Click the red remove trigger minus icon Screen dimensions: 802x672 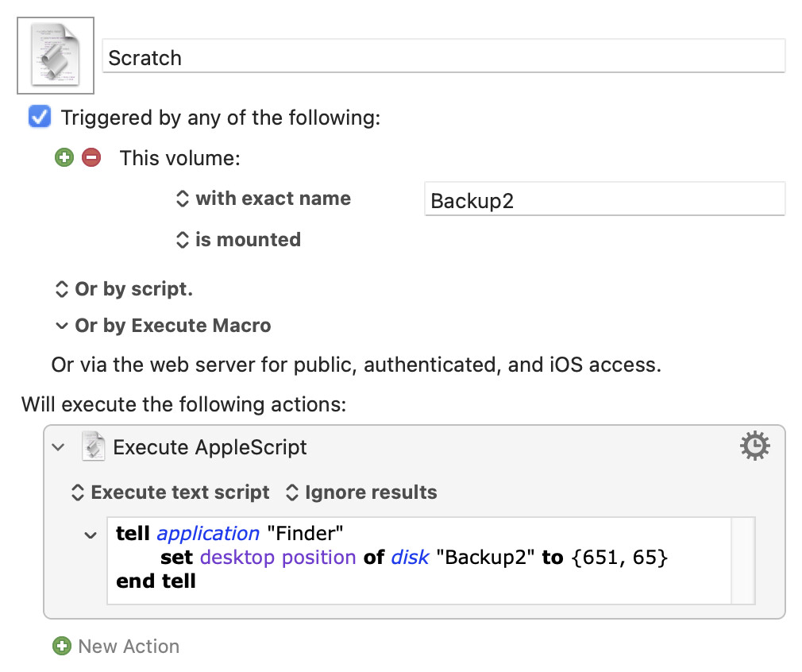pos(91,157)
